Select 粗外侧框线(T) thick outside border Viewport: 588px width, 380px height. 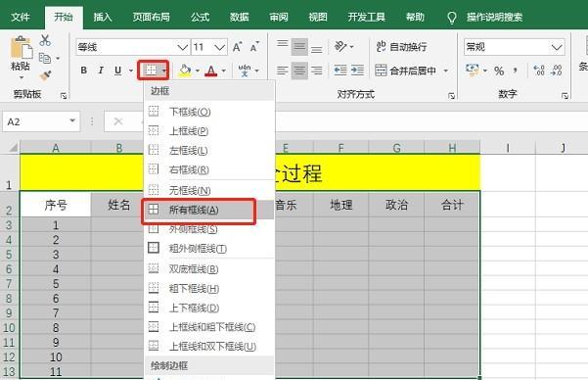coord(209,248)
